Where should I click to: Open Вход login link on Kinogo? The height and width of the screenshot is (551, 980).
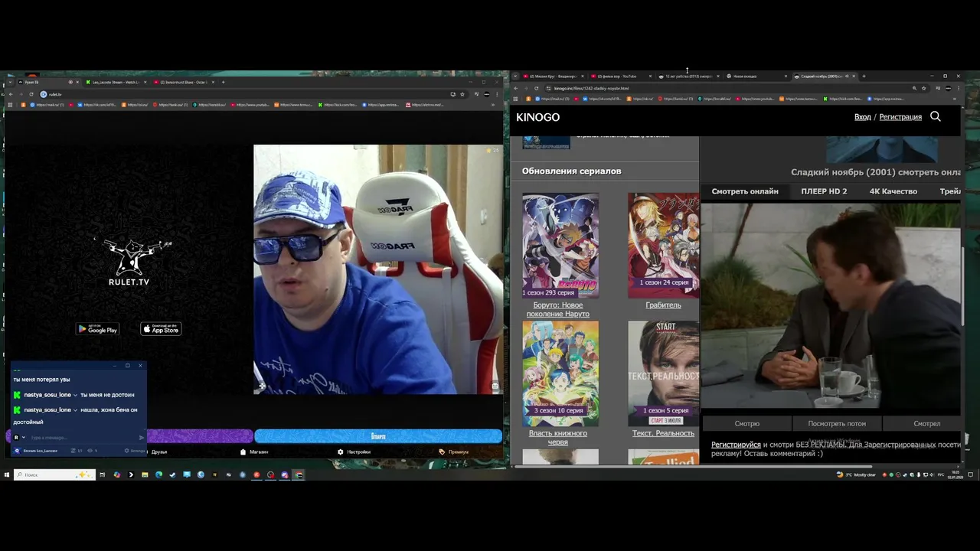[x=863, y=117]
